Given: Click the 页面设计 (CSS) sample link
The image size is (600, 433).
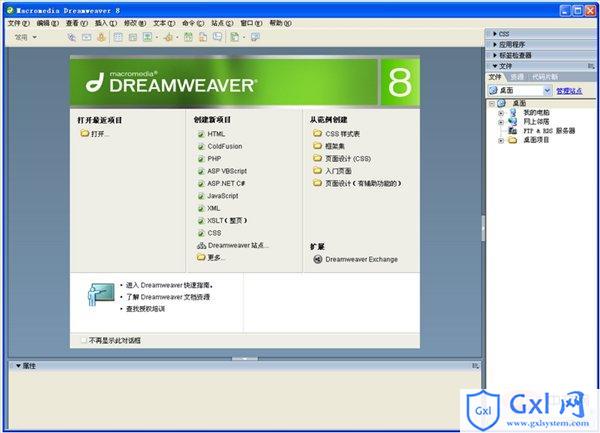Looking at the screenshot, I should [348, 159].
